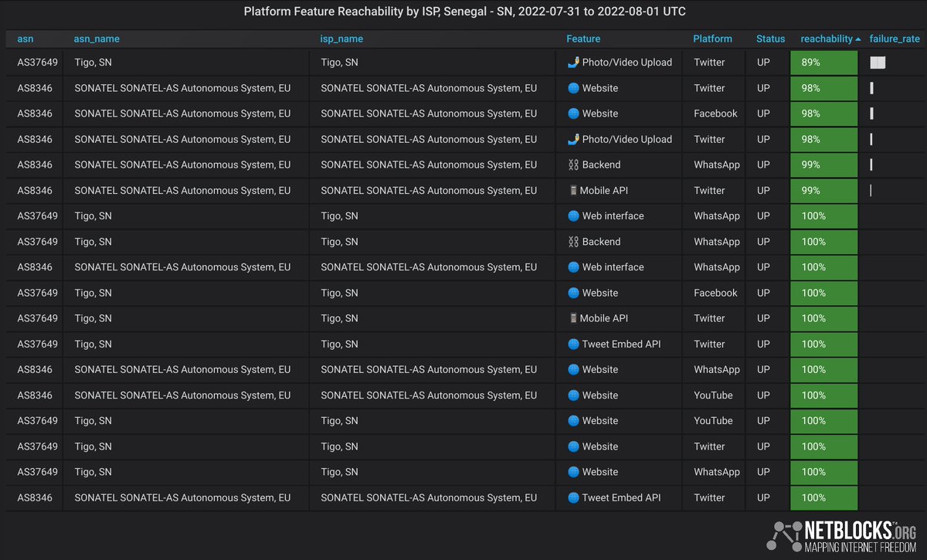Click globe icon in Tigo Website Twitter row
Image resolution: width=927 pixels, height=560 pixels.
point(573,446)
